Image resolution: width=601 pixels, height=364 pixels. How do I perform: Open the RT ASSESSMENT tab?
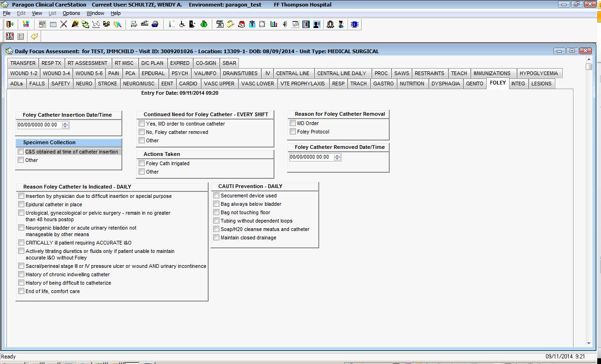pos(88,63)
